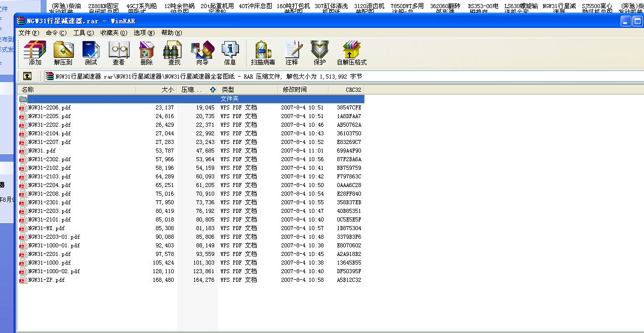The height and width of the screenshot is (333, 644).
Task: Click the PDF icon of NGW31-ZP.pdf
Action: point(22,280)
